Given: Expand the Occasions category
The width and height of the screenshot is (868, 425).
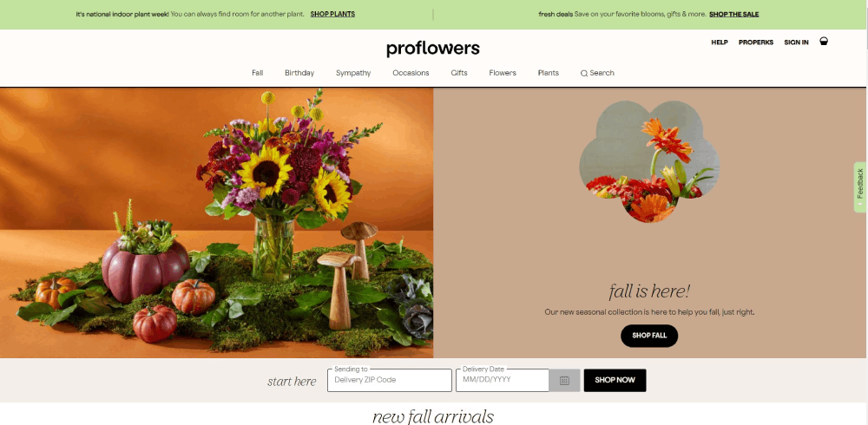Looking at the screenshot, I should click(411, 73).
